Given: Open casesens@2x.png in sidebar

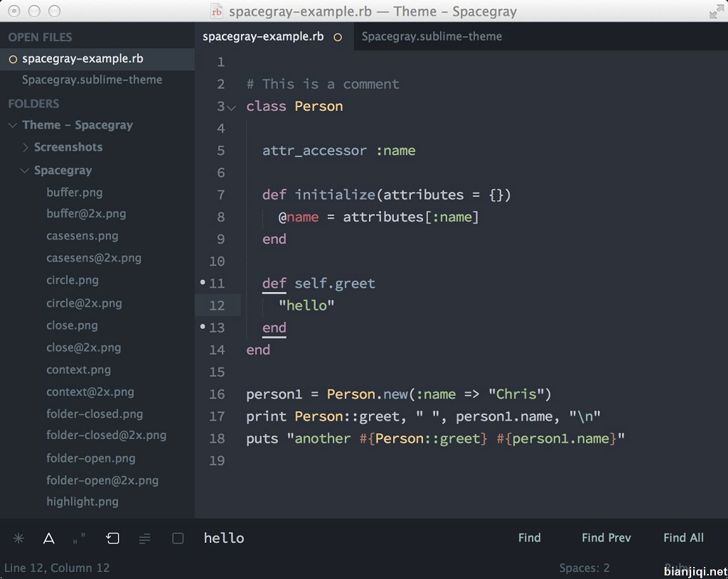Looking at the screenshot, I should 94,258.
